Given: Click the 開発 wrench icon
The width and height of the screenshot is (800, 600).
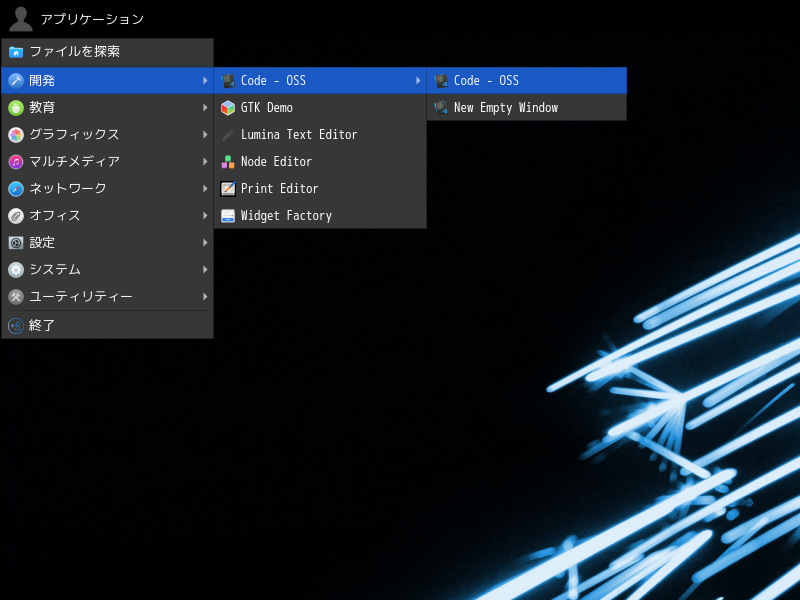Looking at the screenshot, I should point(16,81).
